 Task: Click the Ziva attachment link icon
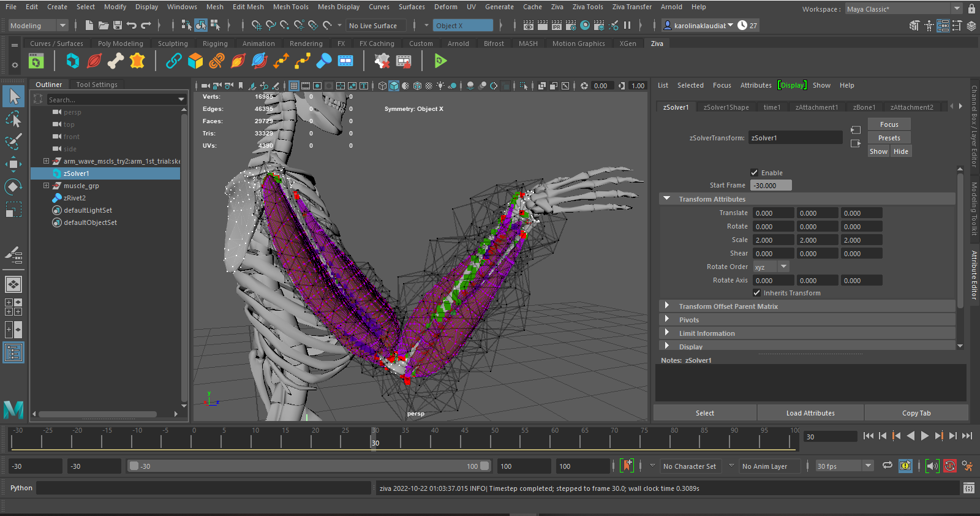[174, 61]
